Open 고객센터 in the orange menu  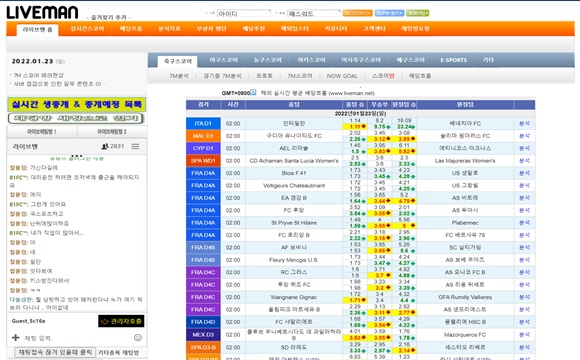click(x=374, y=28)
